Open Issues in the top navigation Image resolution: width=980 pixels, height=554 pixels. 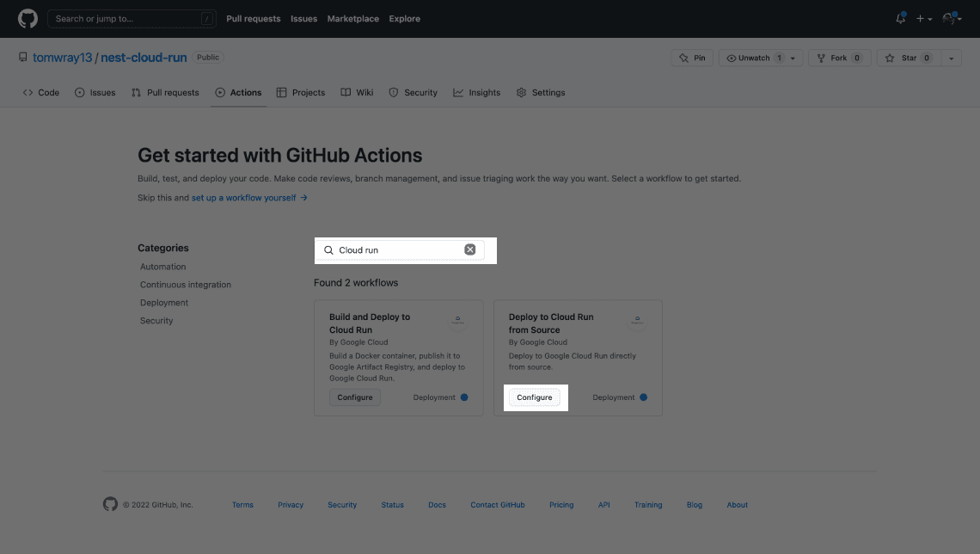(303, 19)
